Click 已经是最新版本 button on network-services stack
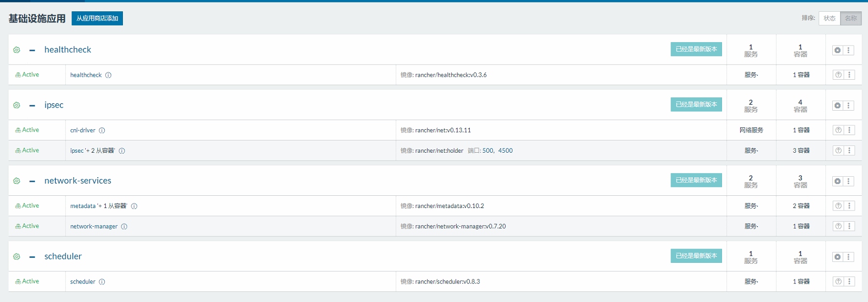Image resolution: width=868 pixels, height=302 pixels. tap(696, 180)
